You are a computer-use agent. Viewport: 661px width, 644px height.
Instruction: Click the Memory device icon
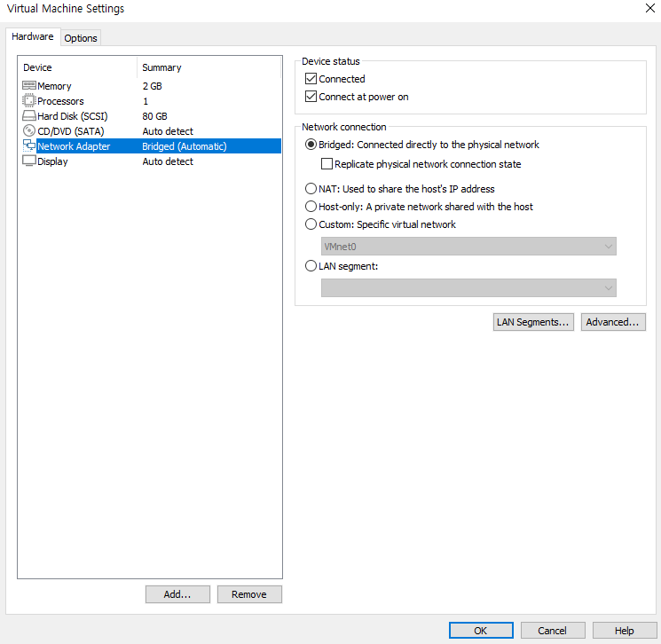coord(29,85)
